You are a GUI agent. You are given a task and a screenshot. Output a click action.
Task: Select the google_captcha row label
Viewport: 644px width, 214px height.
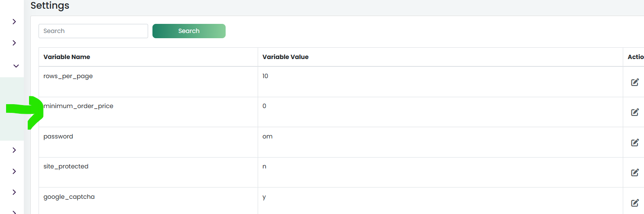pyautogui.click(x=69, y=197)
